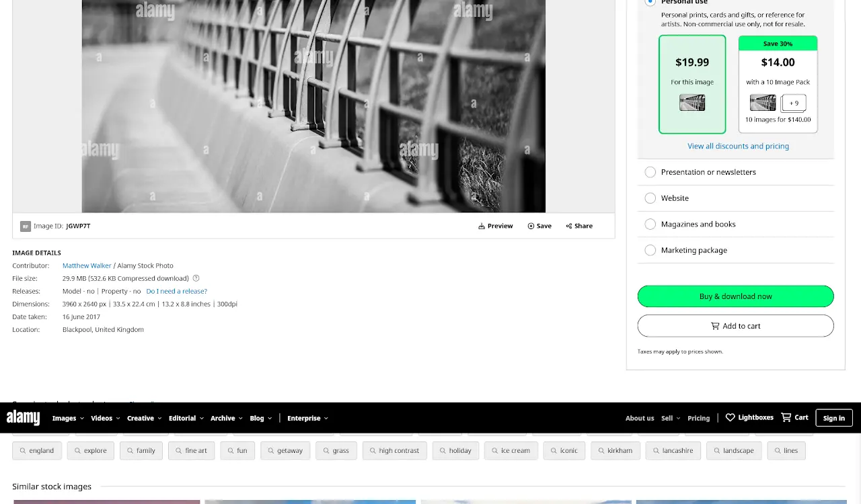Open the Pricing menu item

[x=698, y=418]
